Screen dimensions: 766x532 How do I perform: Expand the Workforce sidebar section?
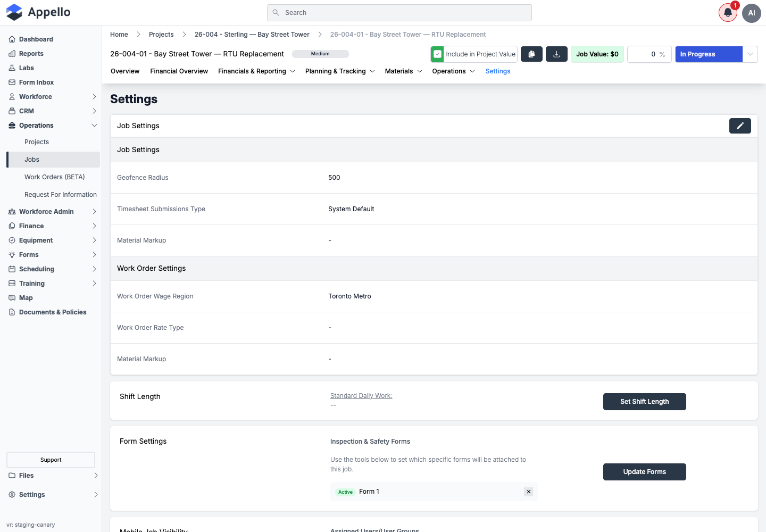click(94, 97)
